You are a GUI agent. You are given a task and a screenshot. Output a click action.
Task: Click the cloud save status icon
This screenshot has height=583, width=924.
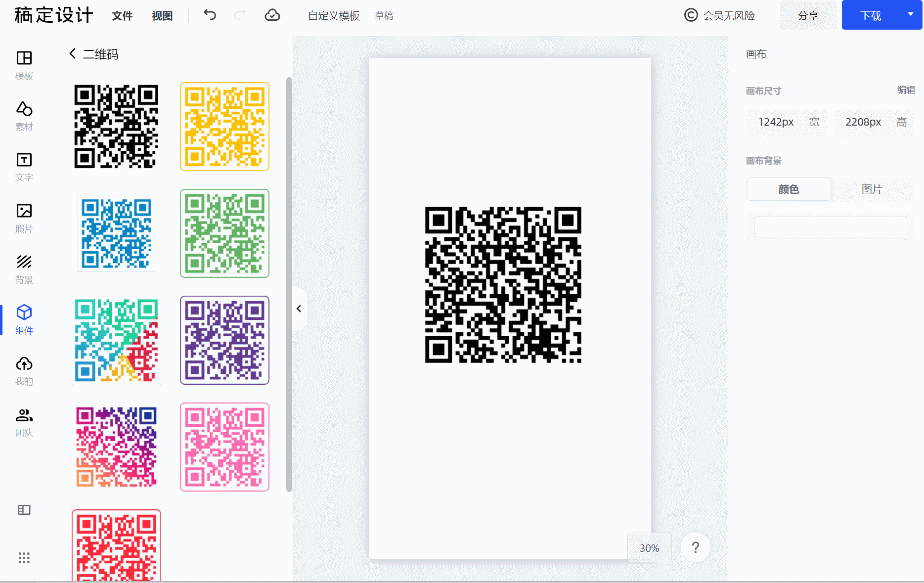tap(272, 15)
